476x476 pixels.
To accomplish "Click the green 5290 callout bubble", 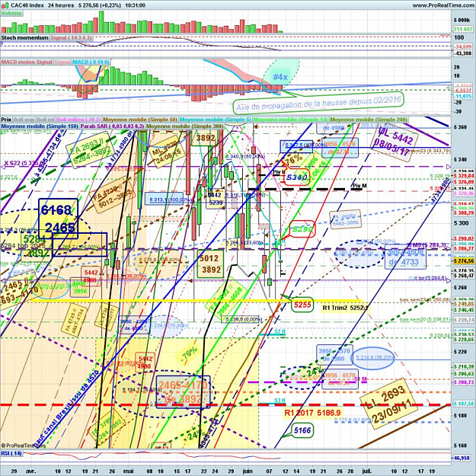I will (x=302, y=229).
